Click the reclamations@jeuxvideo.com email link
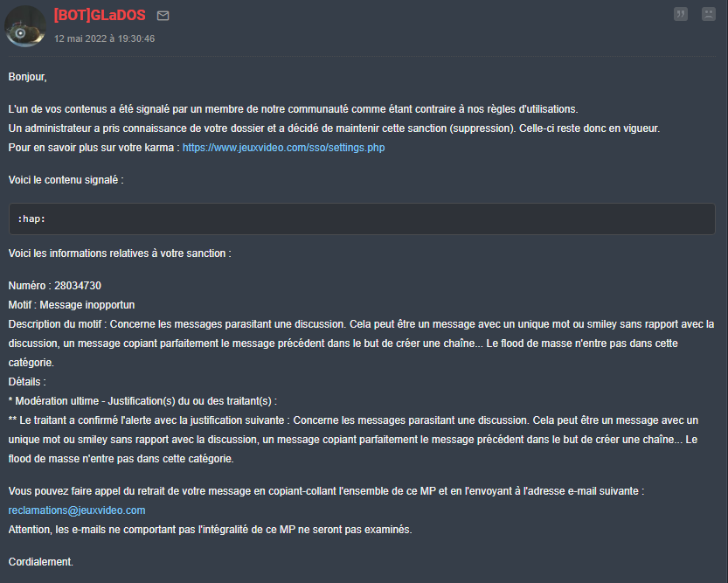The width and height of the screenshot is (728, 583). pyautogui.click(x=77, y=510)
